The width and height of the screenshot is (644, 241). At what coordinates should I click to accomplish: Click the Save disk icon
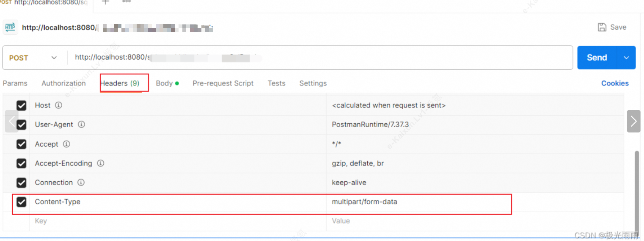602,27
